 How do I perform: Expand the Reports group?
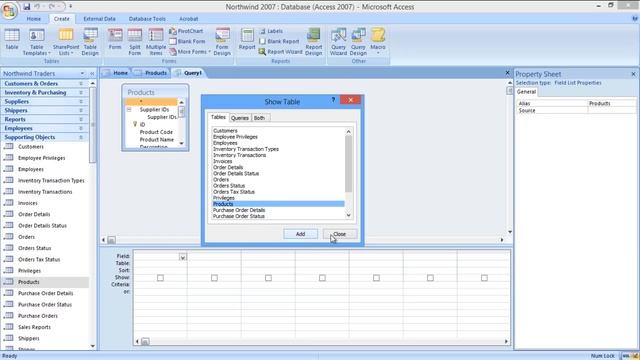[x=81, y=120]
